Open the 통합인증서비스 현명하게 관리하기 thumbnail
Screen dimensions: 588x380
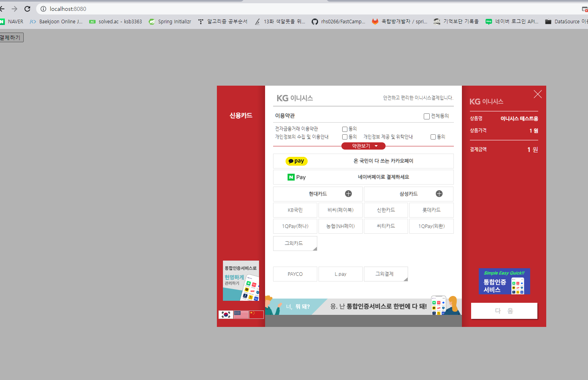[x=241, y=281]
